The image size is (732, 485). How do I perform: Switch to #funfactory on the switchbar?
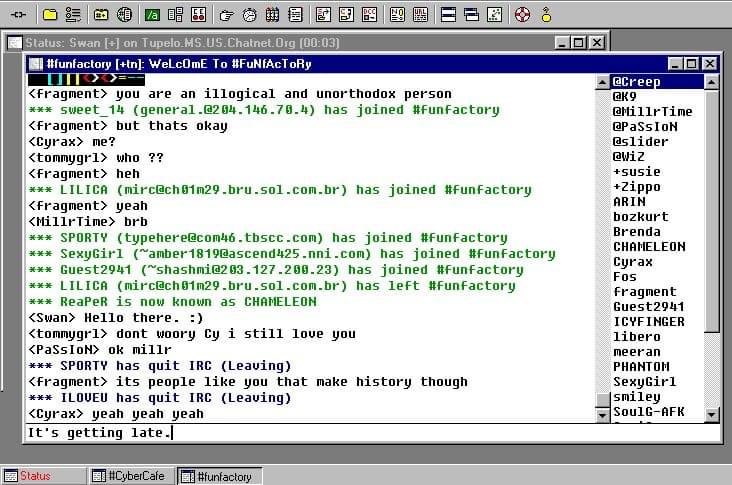tap(219, 476)
